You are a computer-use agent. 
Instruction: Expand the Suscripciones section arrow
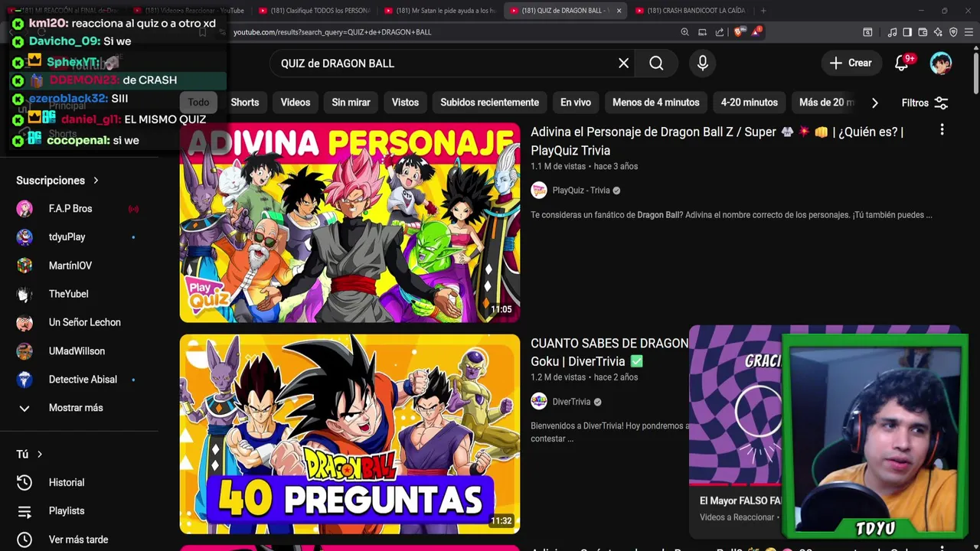[96, 181]
